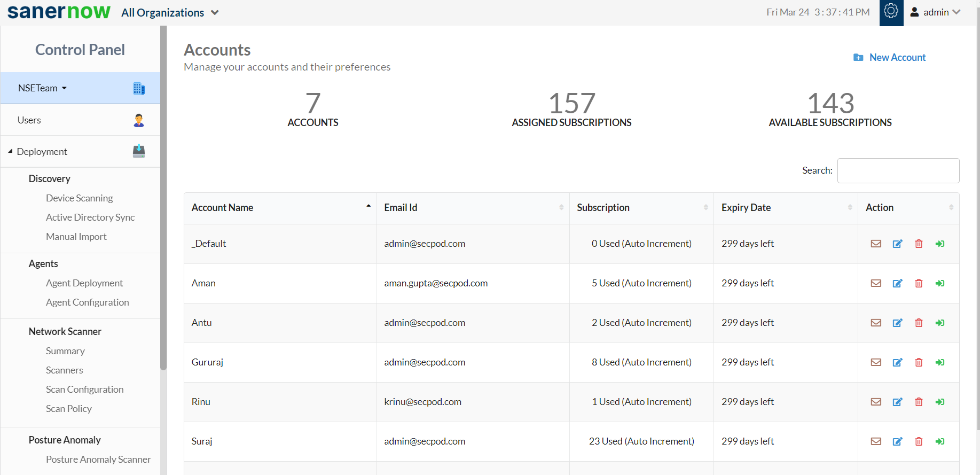Click the email icon for Aman account

876,283
